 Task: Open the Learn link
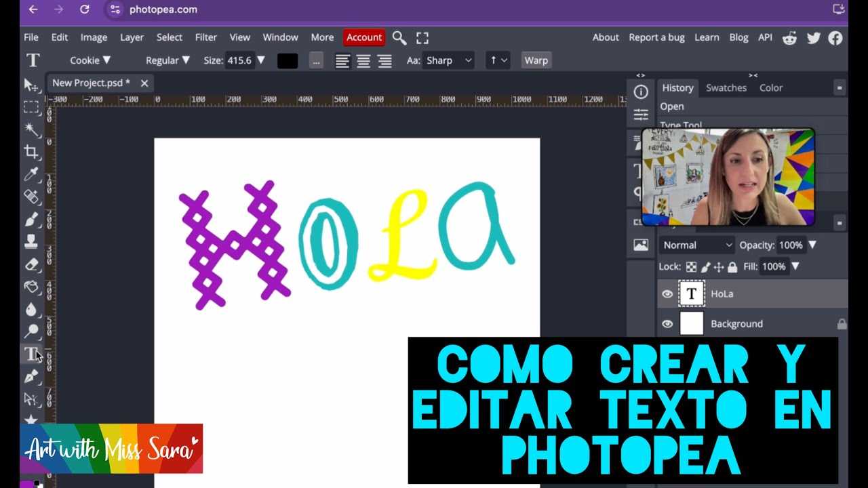707,37
